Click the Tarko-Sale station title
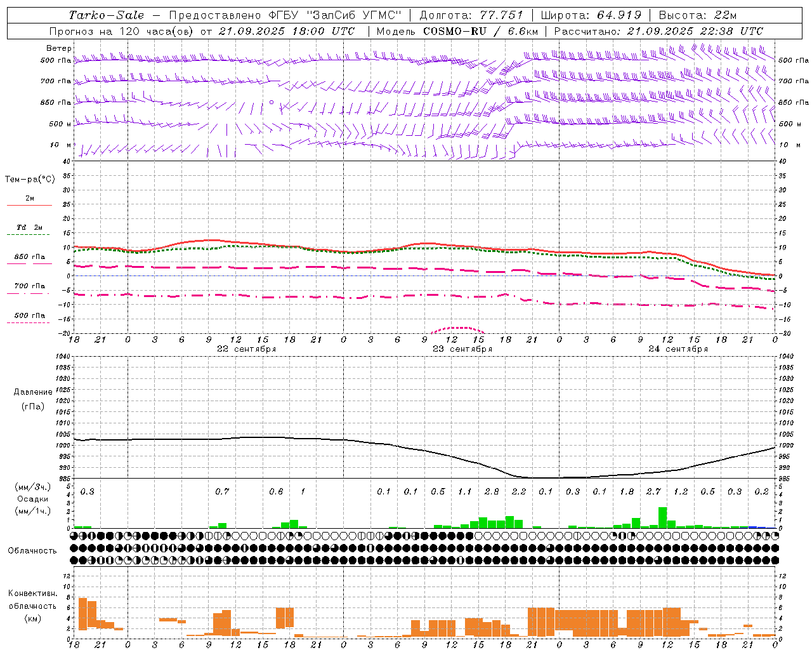The height and width of the screenshot is (650, 812). 107,15
